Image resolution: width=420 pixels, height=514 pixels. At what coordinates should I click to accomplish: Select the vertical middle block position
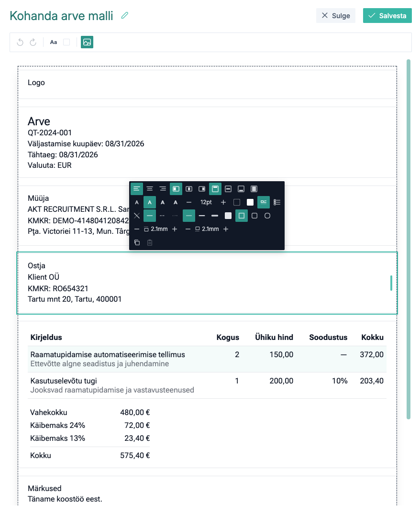(x=228, y=189)
